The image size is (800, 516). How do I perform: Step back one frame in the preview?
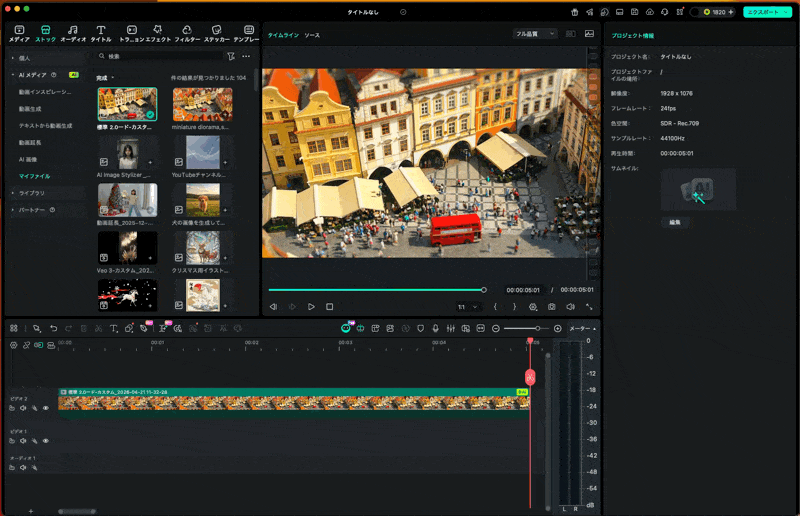pyautogui.click(x=273, y=307)
